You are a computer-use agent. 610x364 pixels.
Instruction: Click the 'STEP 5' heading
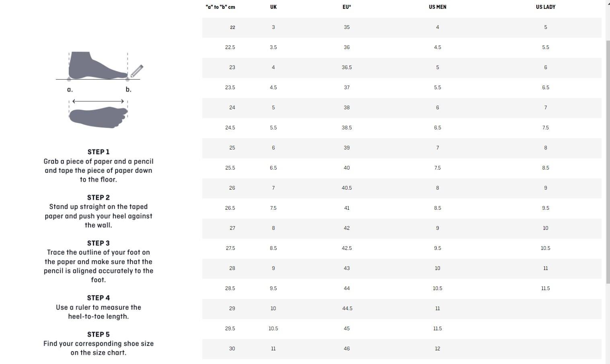99,334
